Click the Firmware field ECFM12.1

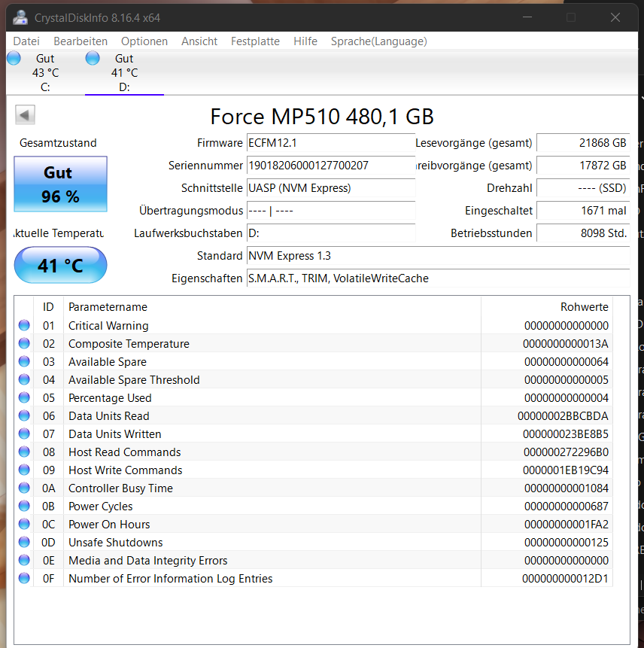331,143
